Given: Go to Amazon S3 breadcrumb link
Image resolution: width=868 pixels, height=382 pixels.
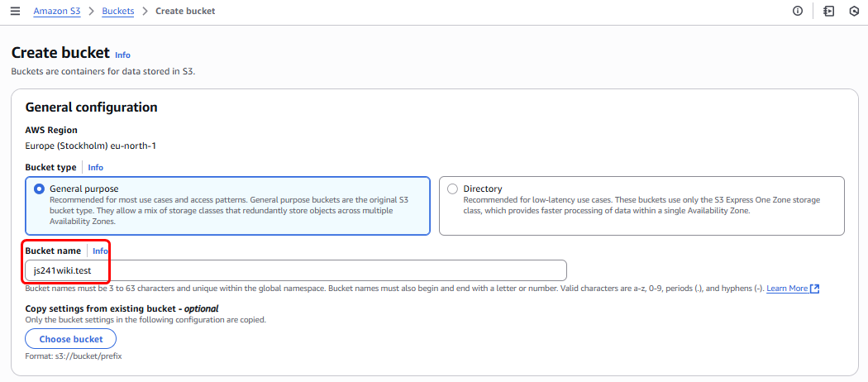Looking at the screenshot, I should tap(56, 11).
